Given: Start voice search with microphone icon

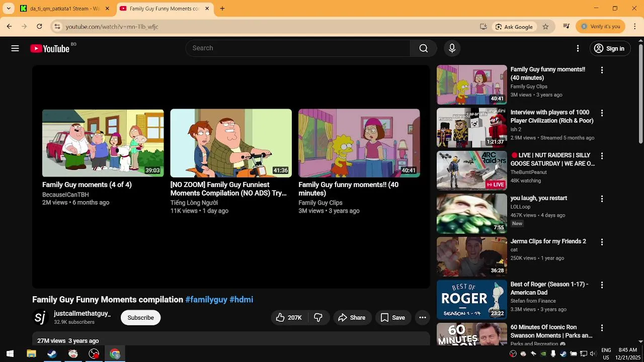Looking at the screenshot, I should point(452,48).
